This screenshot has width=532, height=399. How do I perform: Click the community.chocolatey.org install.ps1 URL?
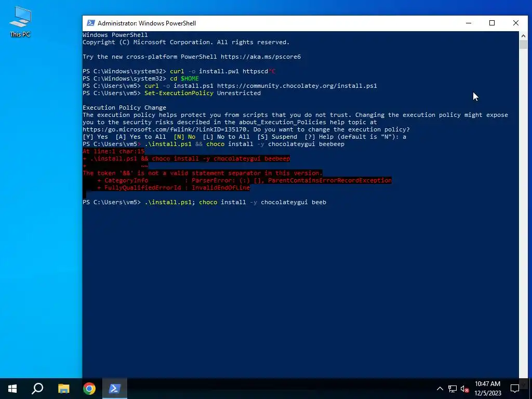[297, 86]
